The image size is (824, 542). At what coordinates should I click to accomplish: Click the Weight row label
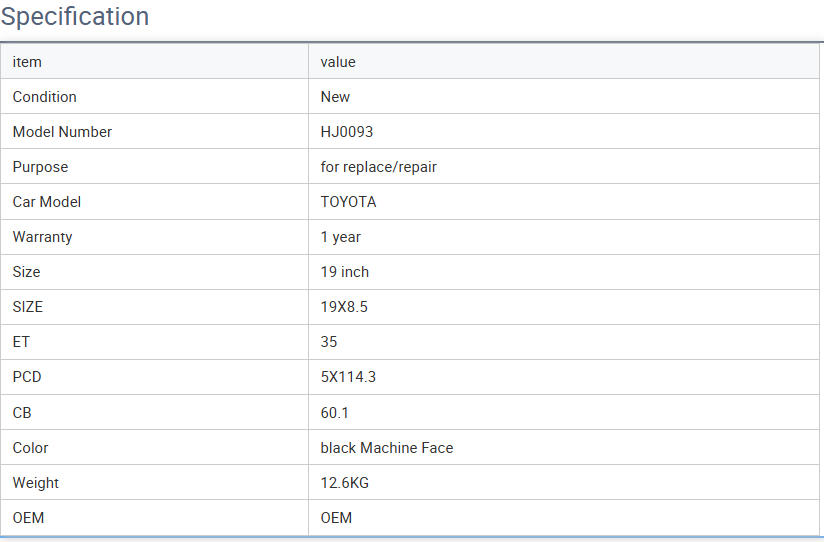(x=35, y=483)
